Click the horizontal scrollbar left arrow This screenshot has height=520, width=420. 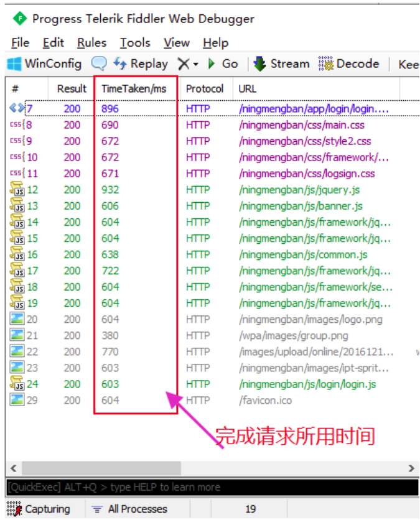click(x=14, y=468)
